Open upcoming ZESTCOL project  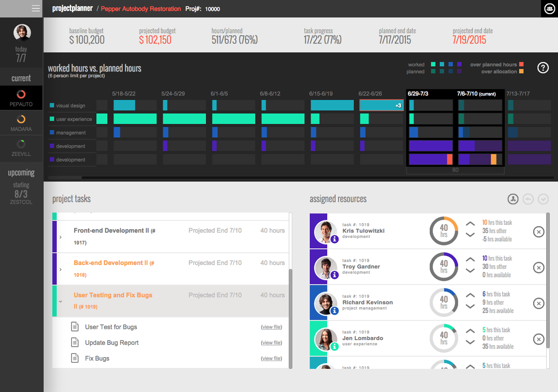coord(21,193)
